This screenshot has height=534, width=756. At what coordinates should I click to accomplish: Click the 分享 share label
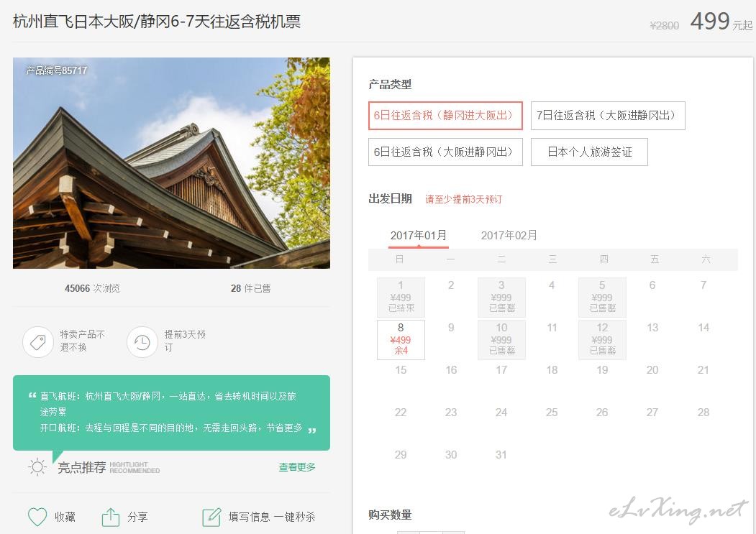click(x=137, y=517)
